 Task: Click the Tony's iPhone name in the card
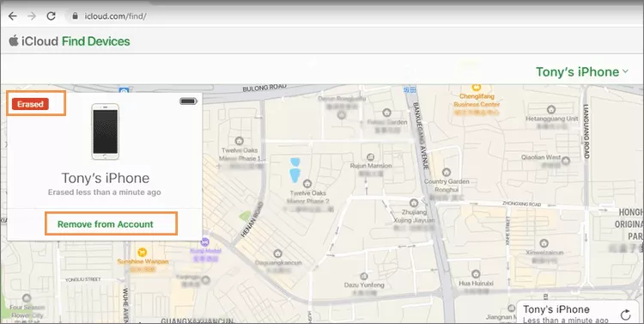point(105,178)
